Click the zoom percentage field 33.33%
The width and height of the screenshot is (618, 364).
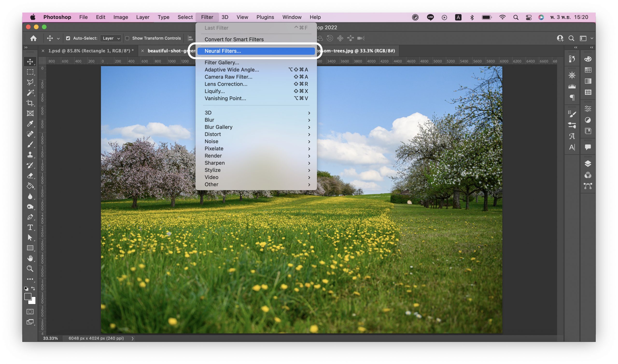click(x=50, y=338)
